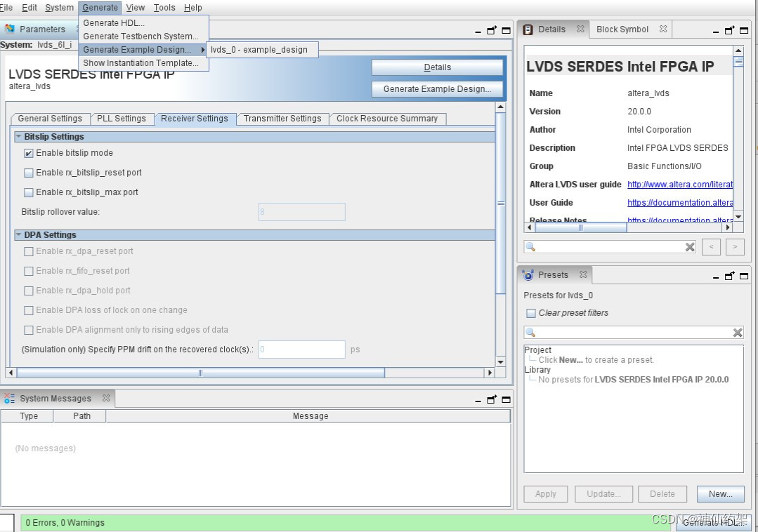Switch to the PLL Settings tab
758x532 pixels.
[122, 119]
